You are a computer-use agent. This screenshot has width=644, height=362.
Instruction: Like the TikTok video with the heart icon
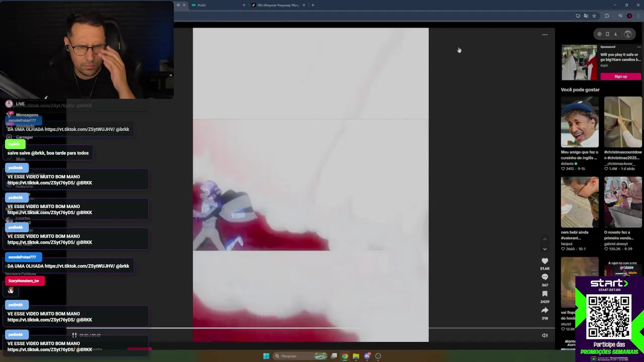544,261
